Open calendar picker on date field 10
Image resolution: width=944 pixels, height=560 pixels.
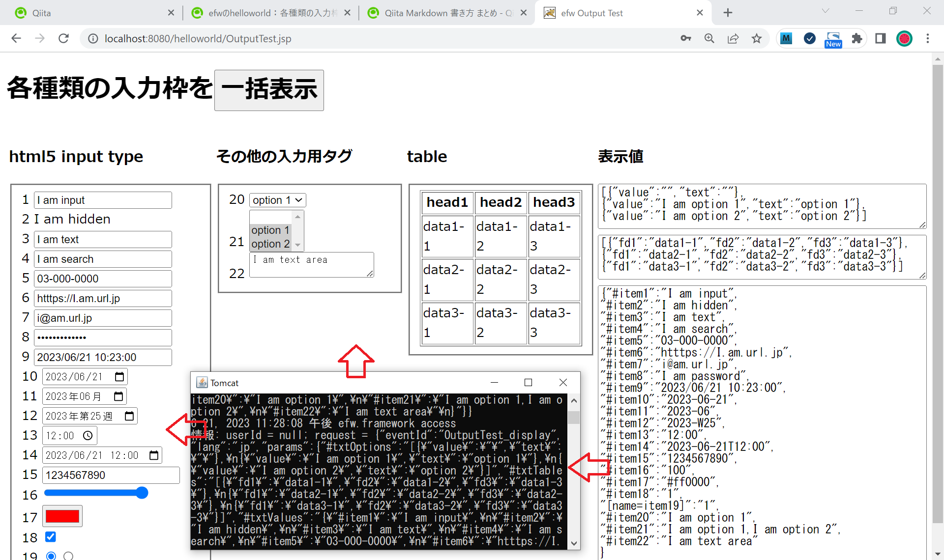pyautogui.click(x=119, y=377)
